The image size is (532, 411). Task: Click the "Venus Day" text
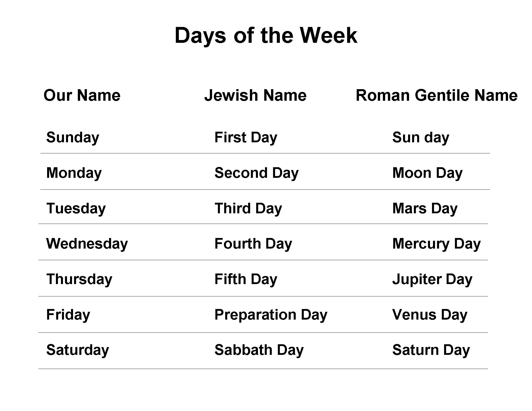pos(430,315)
